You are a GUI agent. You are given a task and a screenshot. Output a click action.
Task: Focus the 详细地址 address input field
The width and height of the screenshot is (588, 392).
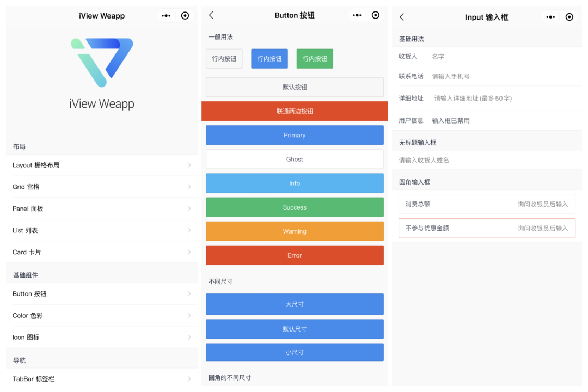[487, 99]
